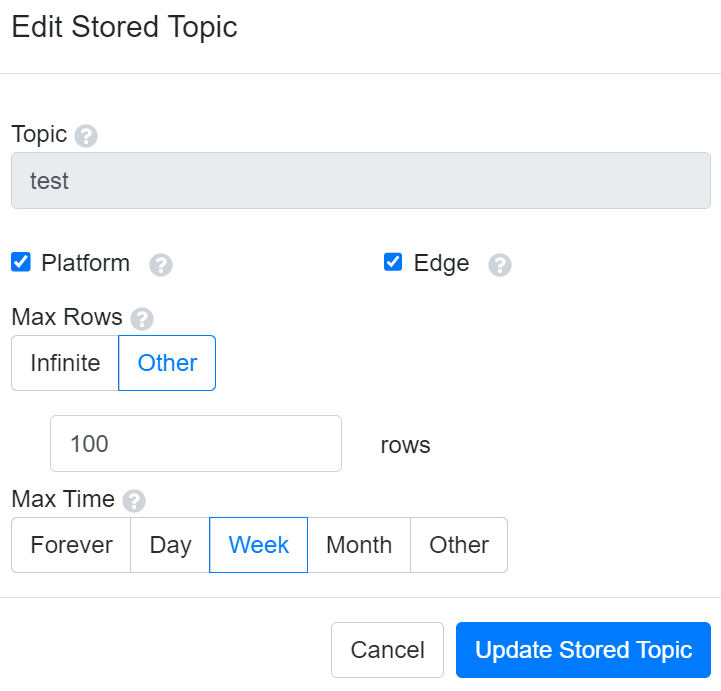Viewport: 721px width, 691px height.
Task: Click the disabled Topic field showing test
Action: (x=360, y=181)
